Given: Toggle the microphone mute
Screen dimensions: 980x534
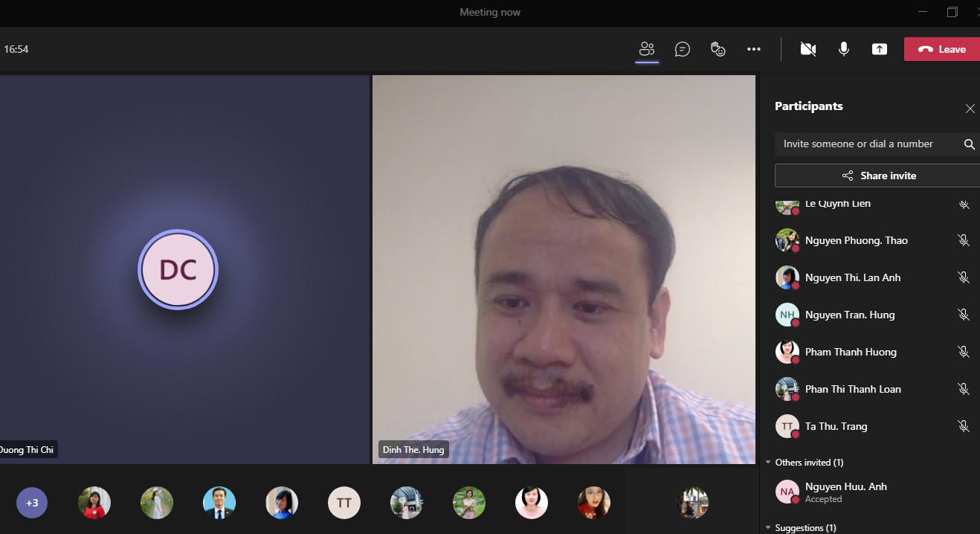Looking at the screenshot, I should (x=844, y=49).
